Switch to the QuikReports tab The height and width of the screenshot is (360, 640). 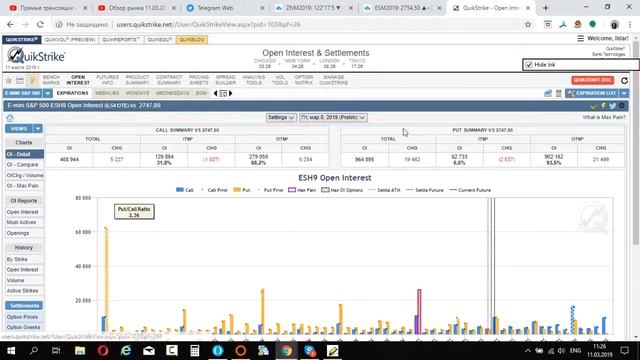point(121,40)
